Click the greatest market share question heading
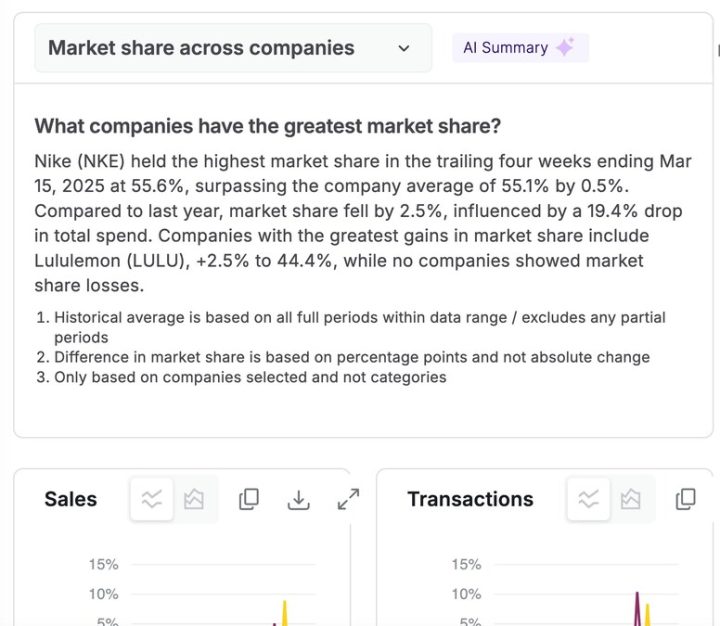The height and width of the screenshot is (626, 720). point(267,127)
